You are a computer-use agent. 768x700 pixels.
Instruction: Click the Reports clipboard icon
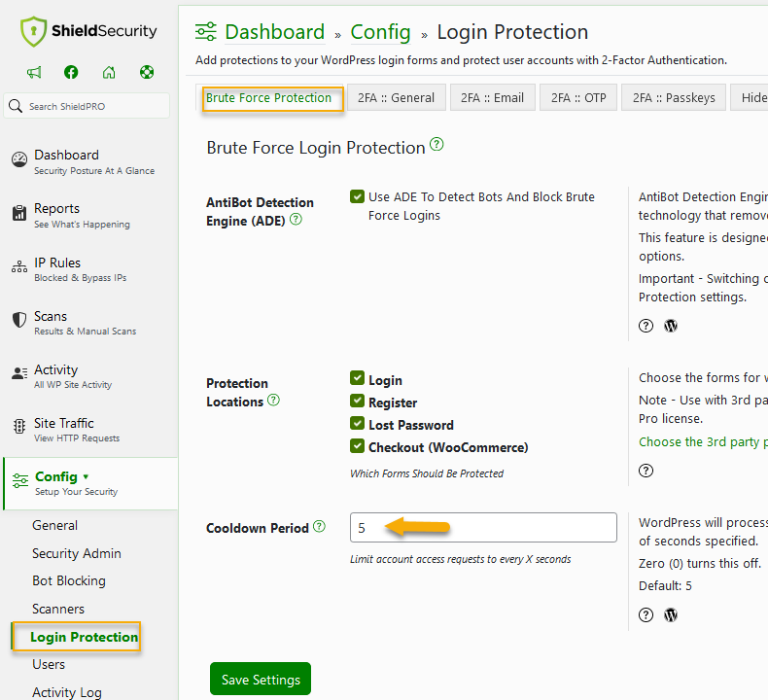point(19,213)
